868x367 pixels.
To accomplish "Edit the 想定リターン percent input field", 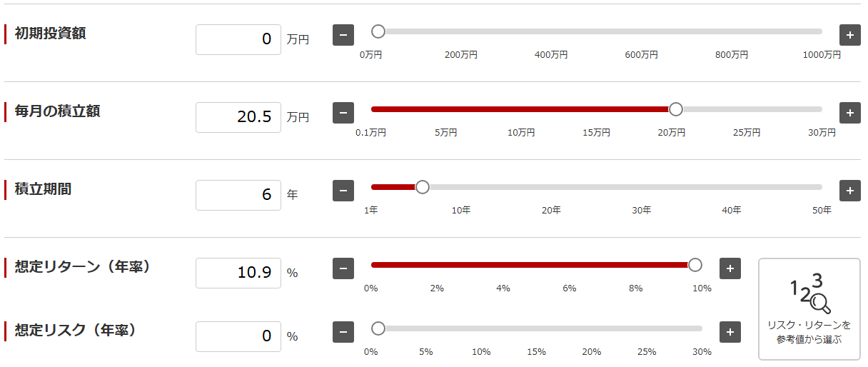I will pos(238,273).
